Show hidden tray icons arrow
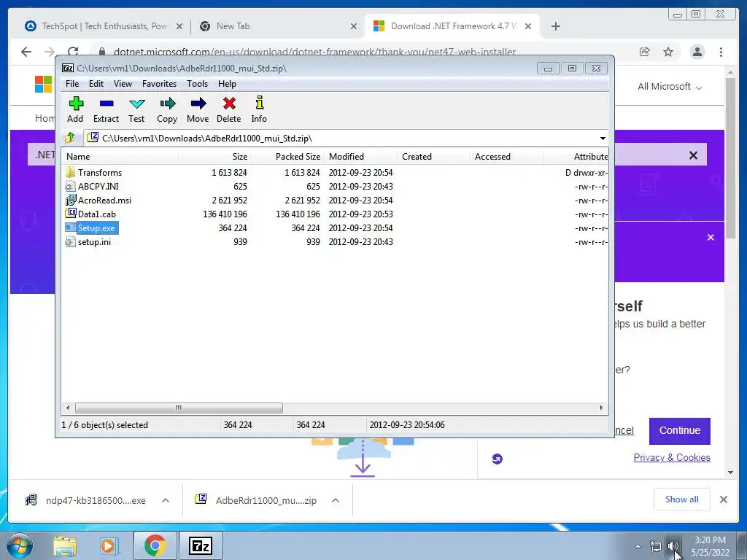 [x=638, y=547]
